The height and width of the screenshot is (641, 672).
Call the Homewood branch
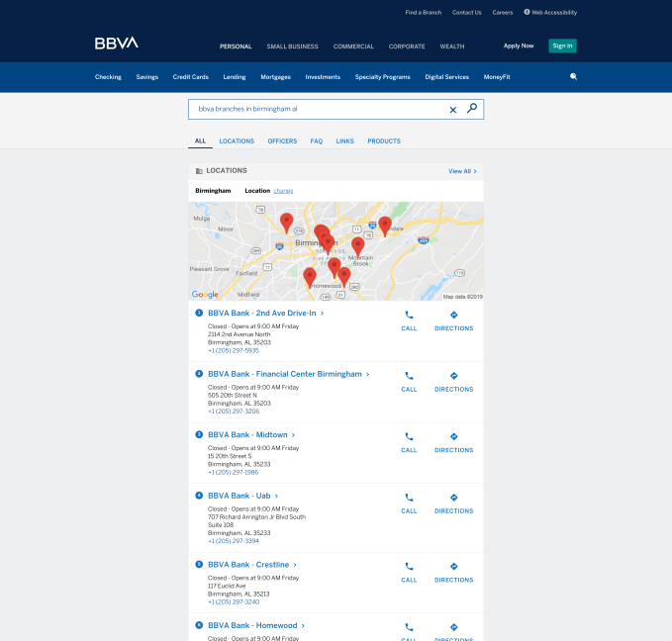(409, 631)
